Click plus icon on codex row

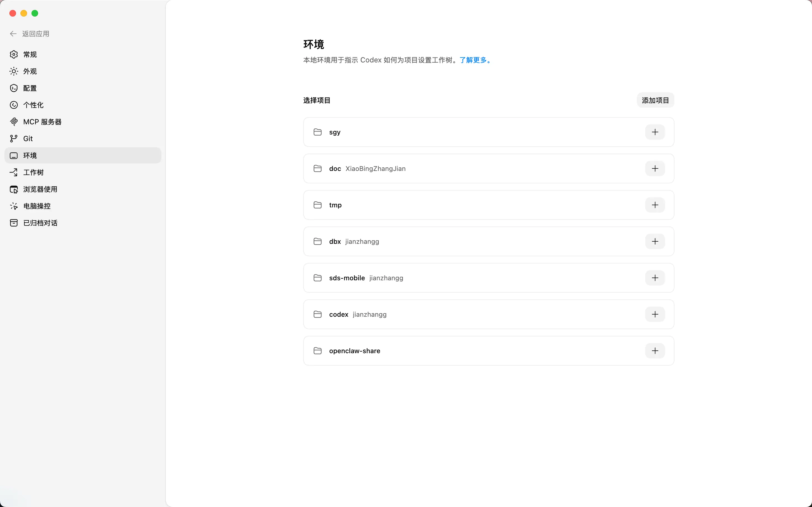click(x=655, y=314)
